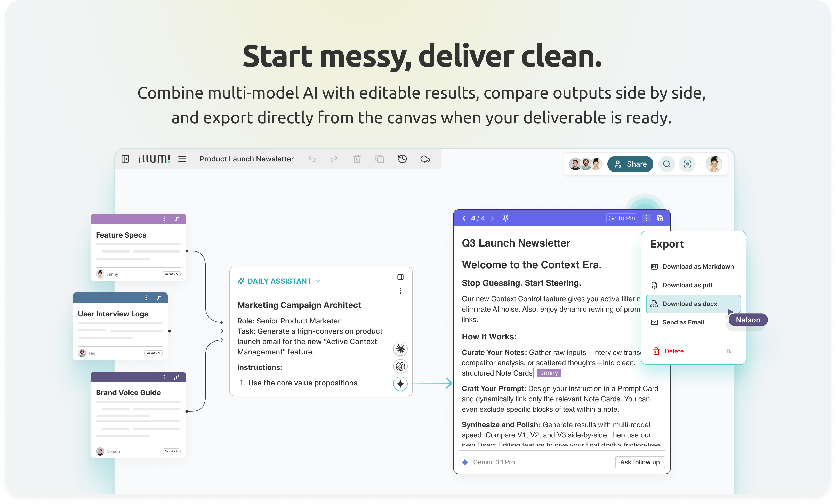Open three-dot menu on Feature Specs card
Viewport: 836px width, 504px height.
164,219
